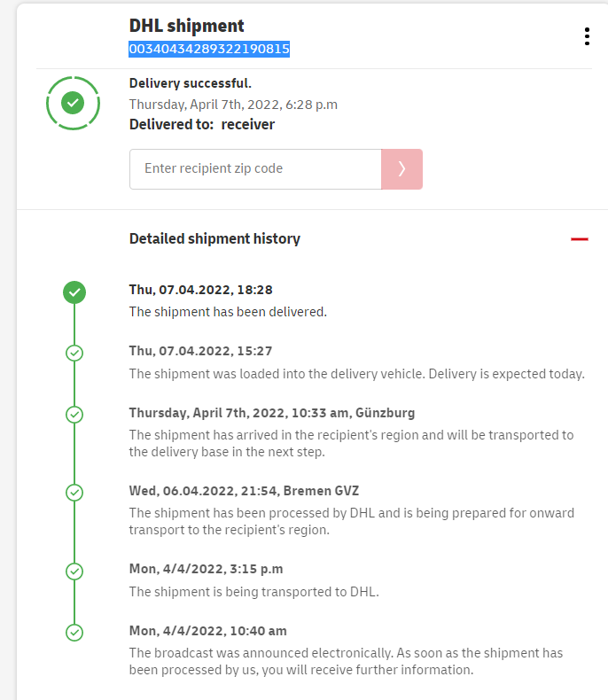Collapse the detailed shipment history section
The width and height of the screenshot is (608, 700).
click(x=580, y=239)
